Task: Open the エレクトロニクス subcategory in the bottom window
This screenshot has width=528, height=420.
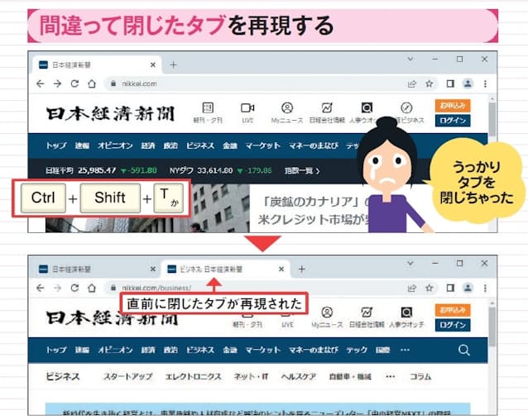Action: [x=194, y=376]
